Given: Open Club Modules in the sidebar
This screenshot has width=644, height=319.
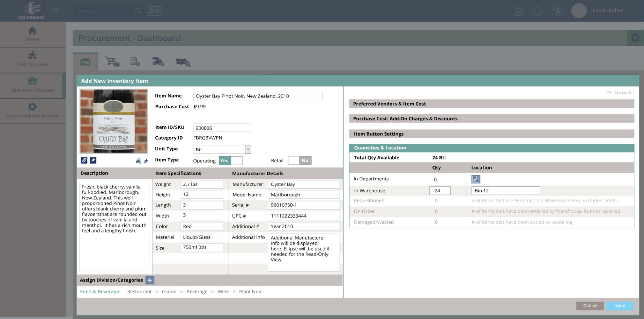Looking at the screenshot, I should (32, 59).
